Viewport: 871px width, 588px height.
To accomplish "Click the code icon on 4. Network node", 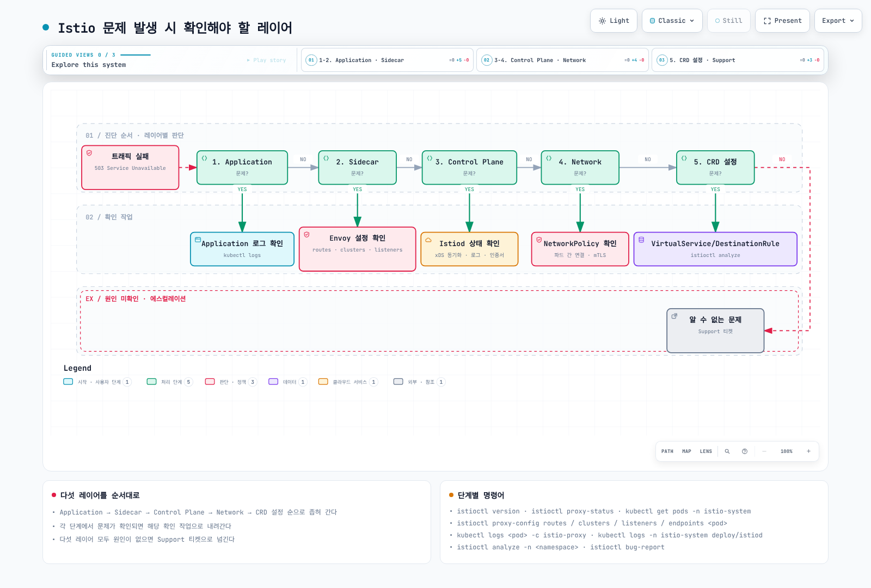I will point(549,158).
